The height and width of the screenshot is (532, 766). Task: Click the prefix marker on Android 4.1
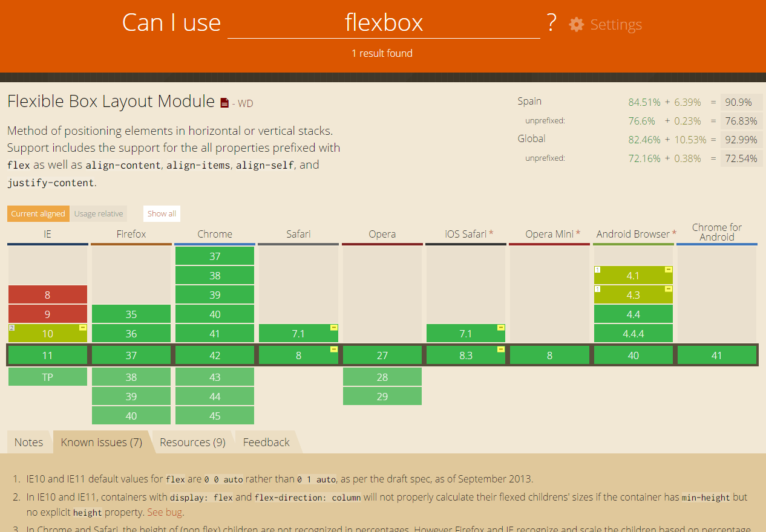pyautogui.click(x=669, y=269)
